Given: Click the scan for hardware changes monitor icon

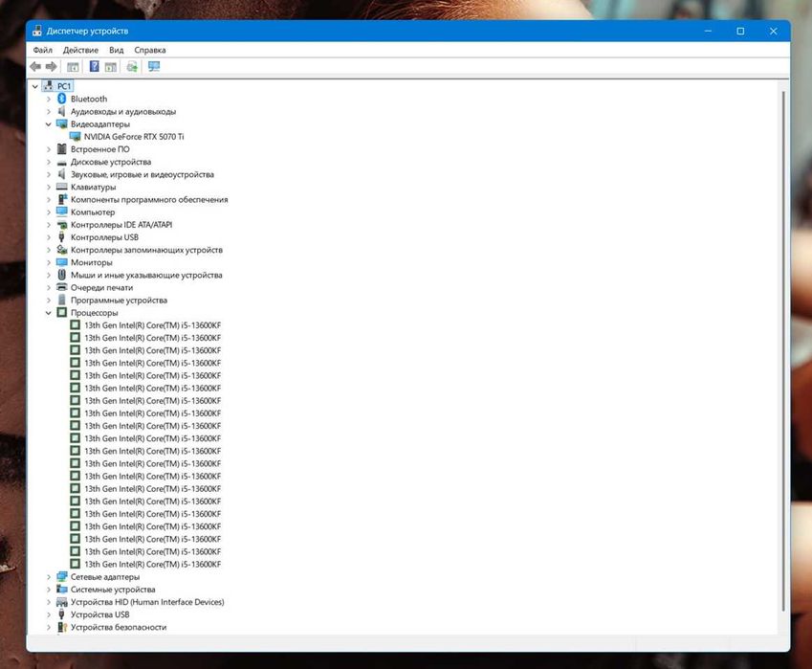Looking at the screenshot, I should click(154, 66).
